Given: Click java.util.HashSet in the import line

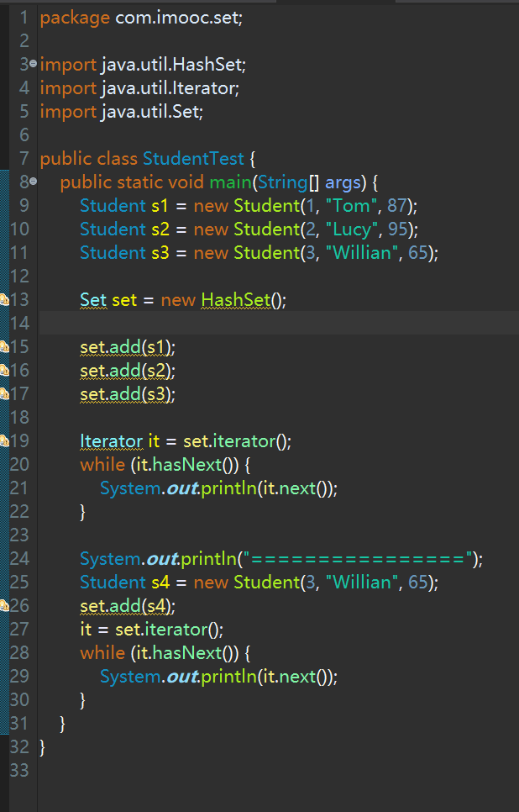Looking at the screenshot, I should 172,65.
